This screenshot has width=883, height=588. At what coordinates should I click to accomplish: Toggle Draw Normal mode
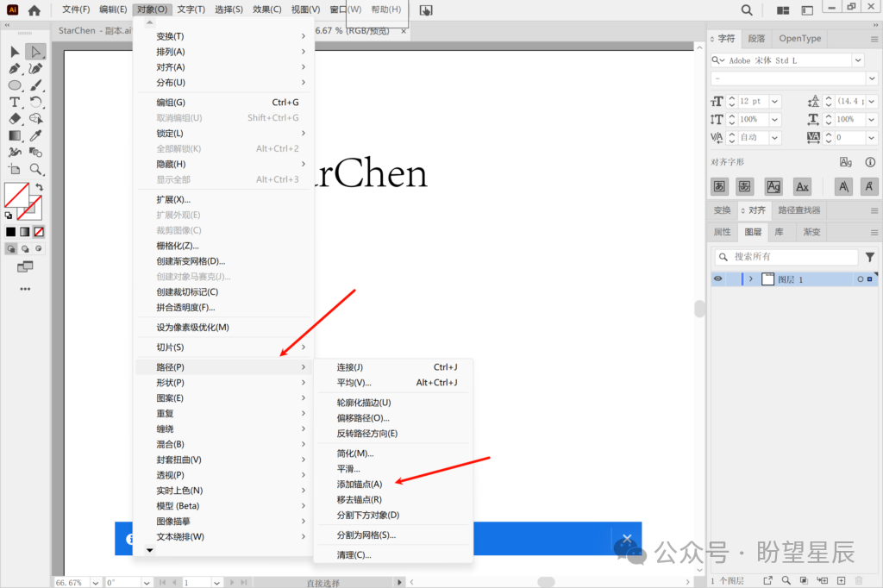pyautogui.click(x=10, y=249)
